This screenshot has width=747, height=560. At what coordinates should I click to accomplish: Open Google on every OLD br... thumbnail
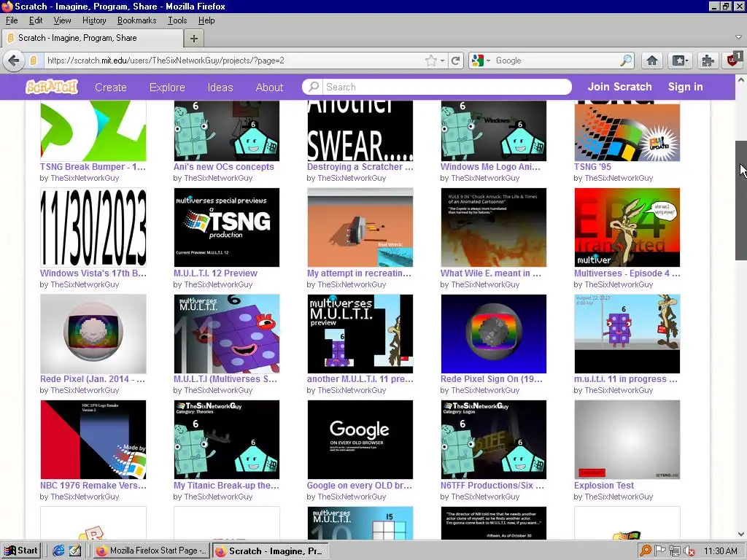coord(360,440)
